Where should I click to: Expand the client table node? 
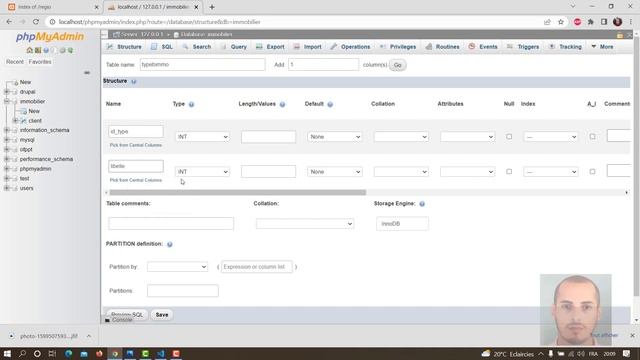(x=15, y=121)
